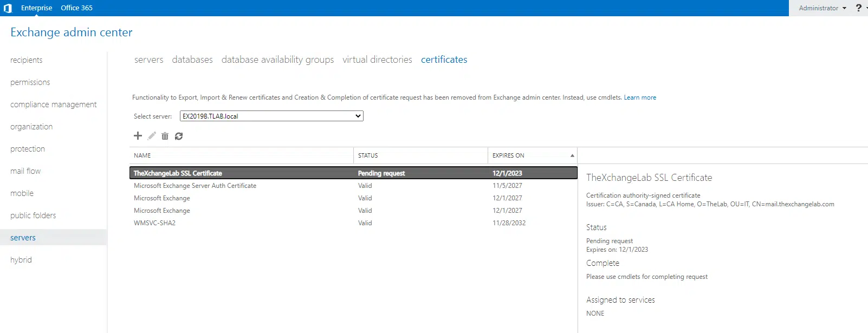The width and height of the screenshot is (868, 333).
Task: Click the Office logo icon in top bar
Action: 8,8
